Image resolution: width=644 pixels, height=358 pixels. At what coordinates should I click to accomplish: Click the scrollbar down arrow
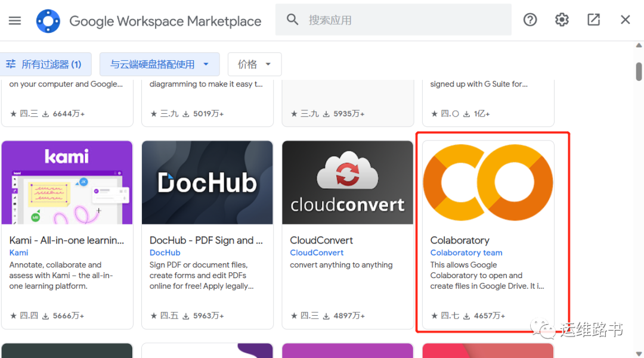(639, 353)
